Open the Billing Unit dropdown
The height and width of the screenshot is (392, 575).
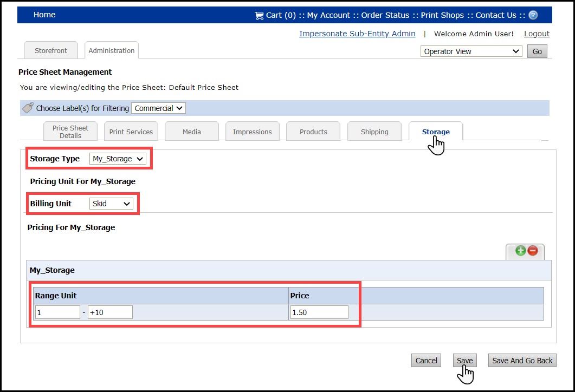click(x=111, y=204)
